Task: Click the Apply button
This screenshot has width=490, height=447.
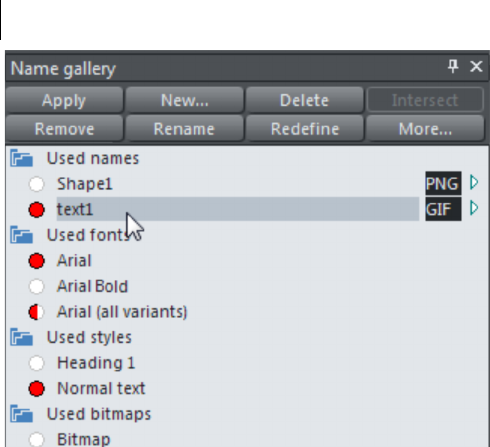Action: point(64,100)
